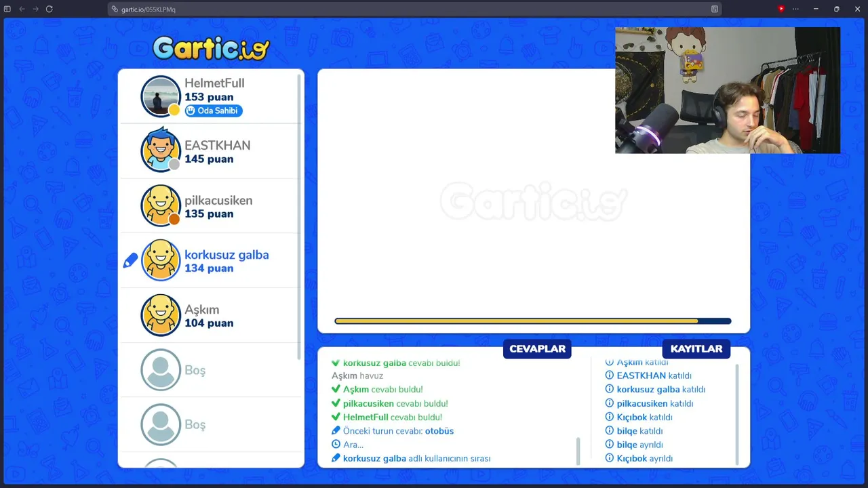This screenshot has width=868, height=488.
Task: Click the 'Aşkım havuz' chat message
Action: 357,375
